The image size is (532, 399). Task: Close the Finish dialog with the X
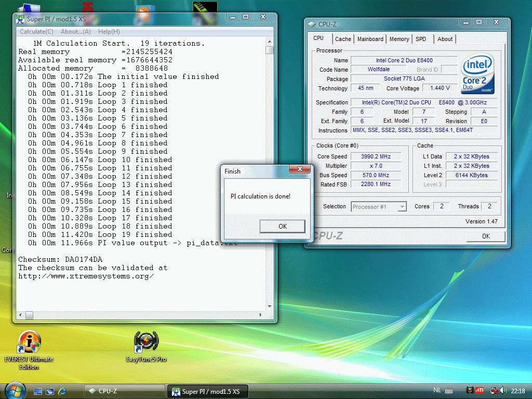click(x=300, y=169)
